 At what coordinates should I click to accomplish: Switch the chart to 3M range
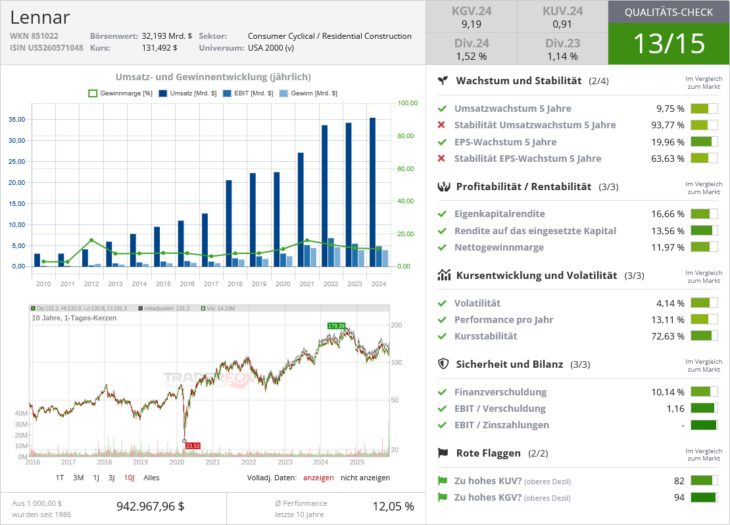click(77, 478)
